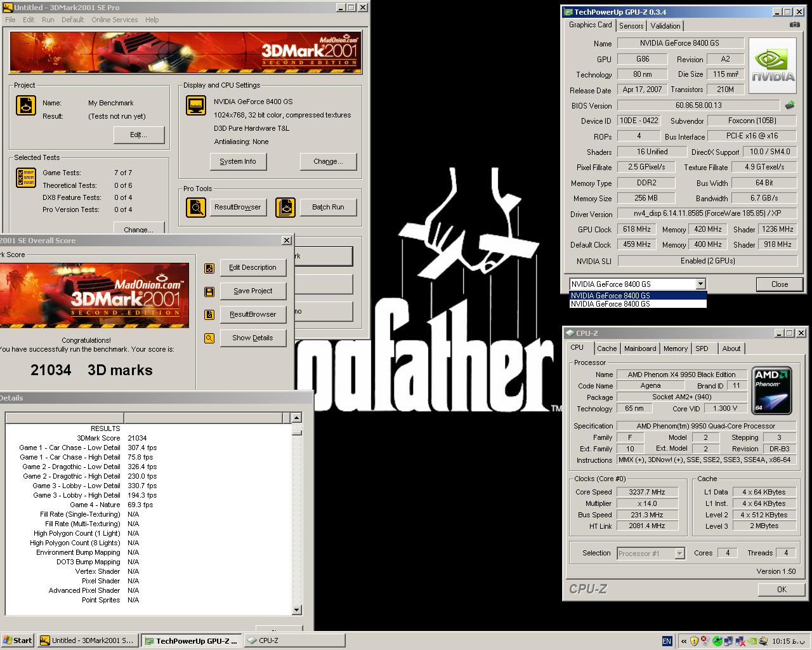This screenshot has width=812, height=650.
Task: Open the About tab in CPU-Z
Action: point(731,348)
